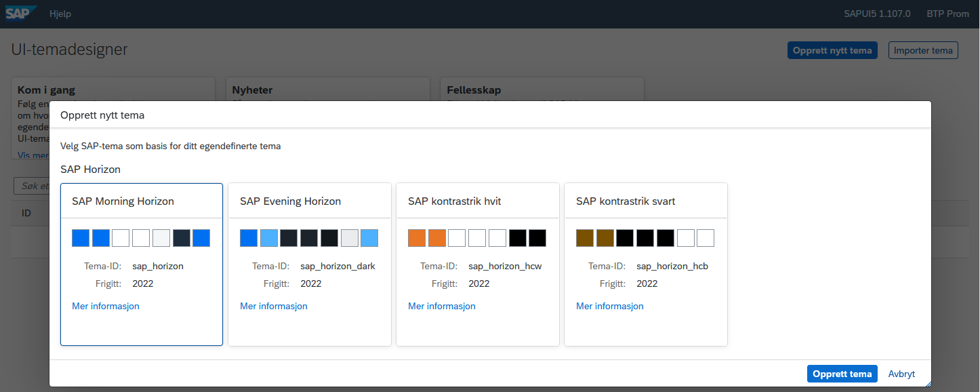Screen dimensions: 980x392
Task: Click the orange swatch of kontrastrik hvit
Action: pos(415,237)
